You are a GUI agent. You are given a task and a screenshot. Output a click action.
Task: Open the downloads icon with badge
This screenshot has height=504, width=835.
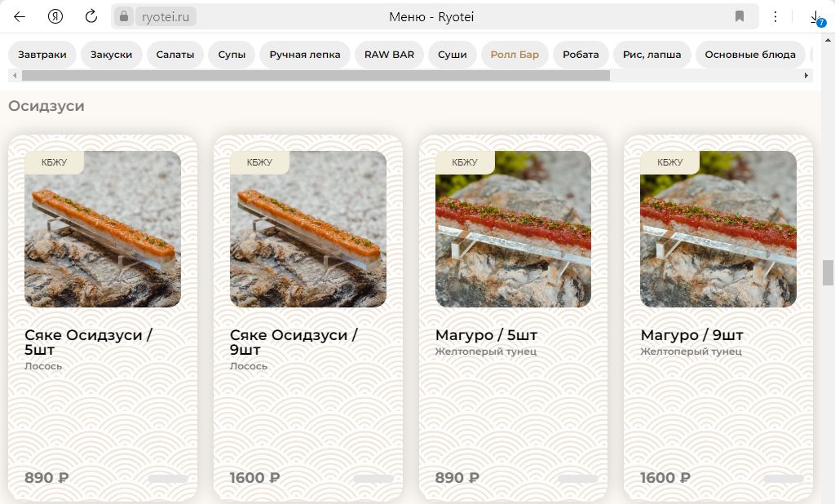pos(815,17)
